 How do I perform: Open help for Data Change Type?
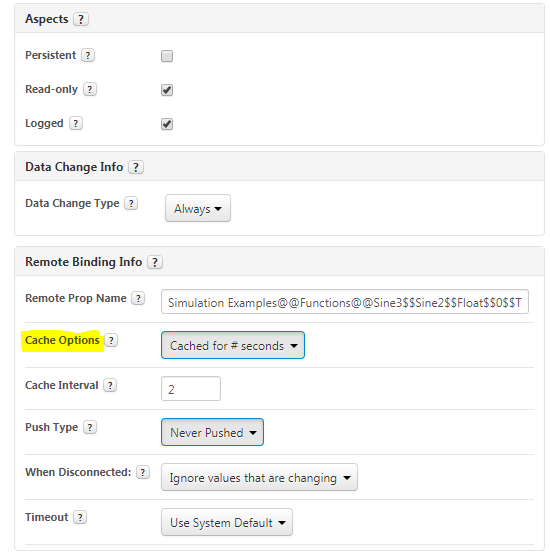(x=131, y=204)
